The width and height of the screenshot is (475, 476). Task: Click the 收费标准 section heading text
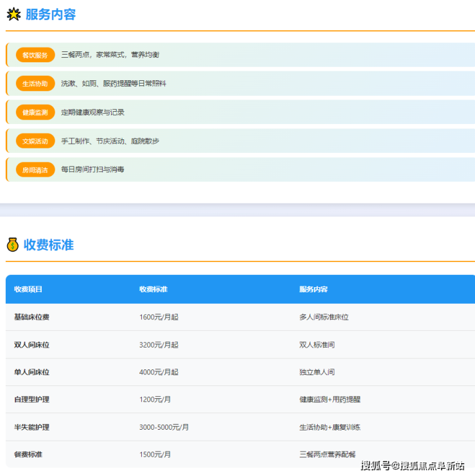pyautogui.click(x=49, y=245)
